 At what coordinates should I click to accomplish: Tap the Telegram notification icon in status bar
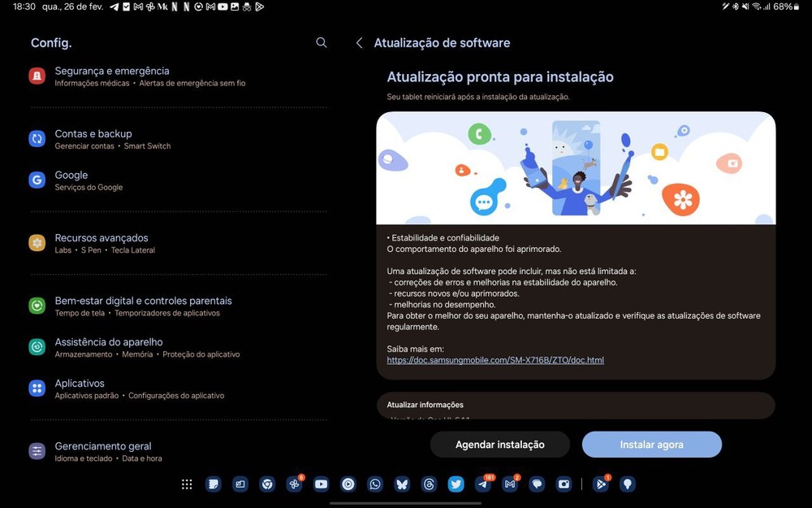click(114, 7)
